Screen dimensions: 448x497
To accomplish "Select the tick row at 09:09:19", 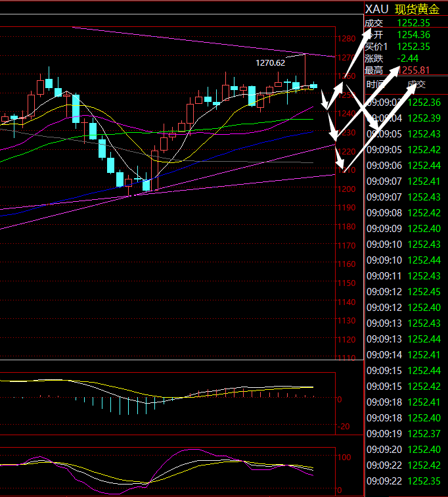I will [x=405, y=434].
